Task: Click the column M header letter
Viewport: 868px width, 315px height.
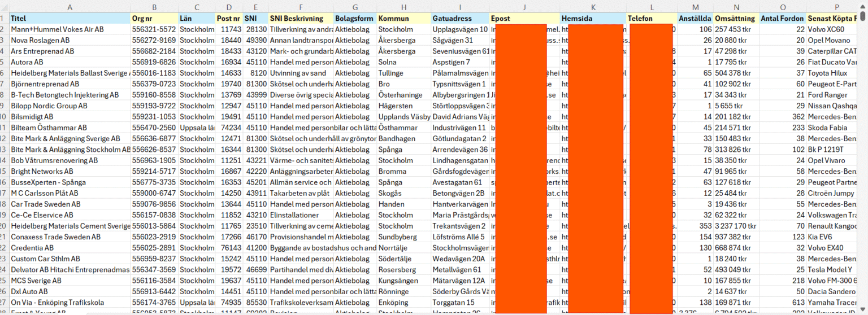Action: (x=695, y=7)
